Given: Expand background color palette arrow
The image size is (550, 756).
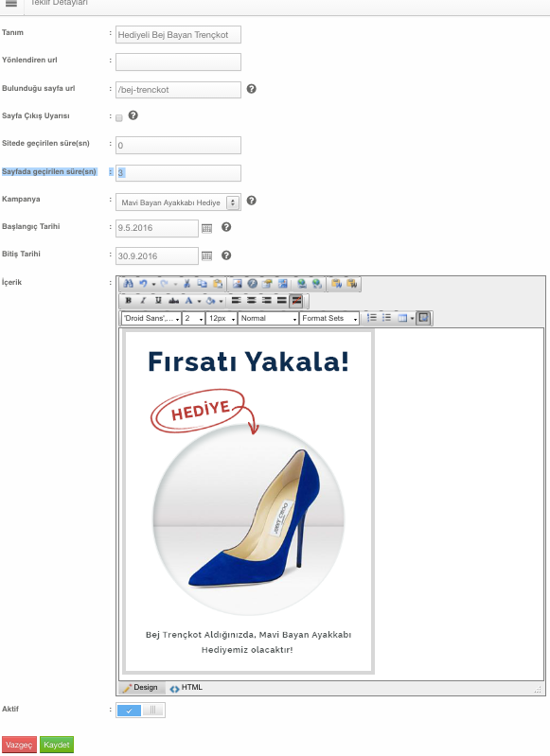Looking at the screenshot, I should [x=221, y=302].
